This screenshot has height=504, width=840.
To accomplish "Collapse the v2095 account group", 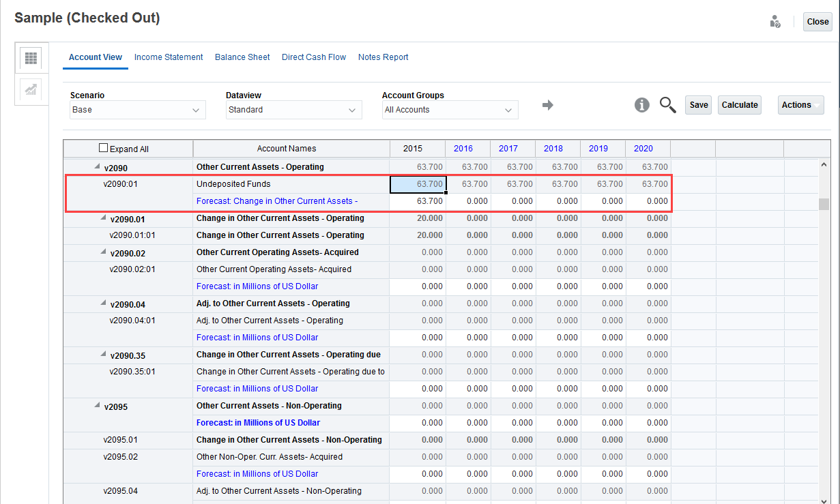I will [98, 405].
